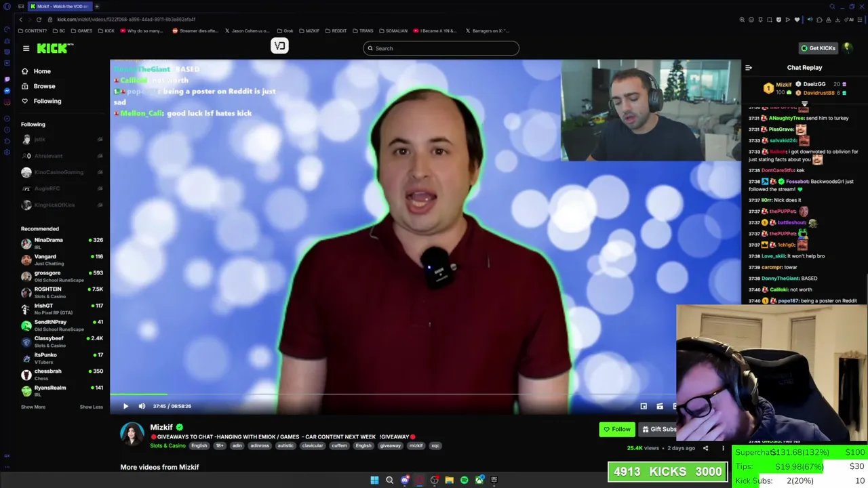Click the heart bookmark toolbar icon
This screenshot has height=488, width=868.
click(x=797, y=20)
